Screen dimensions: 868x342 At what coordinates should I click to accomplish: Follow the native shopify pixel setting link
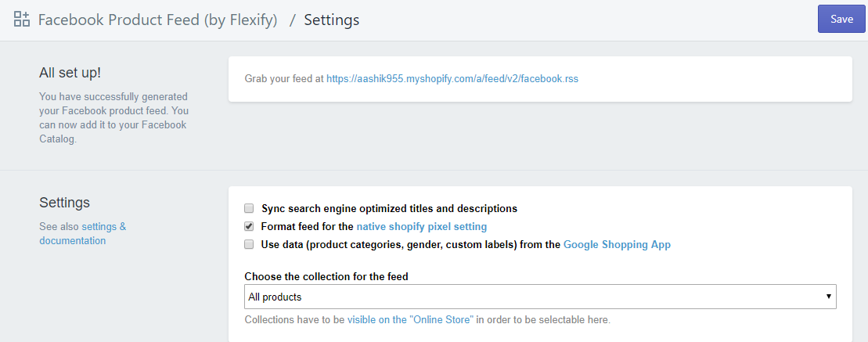[x=422, y=226]
